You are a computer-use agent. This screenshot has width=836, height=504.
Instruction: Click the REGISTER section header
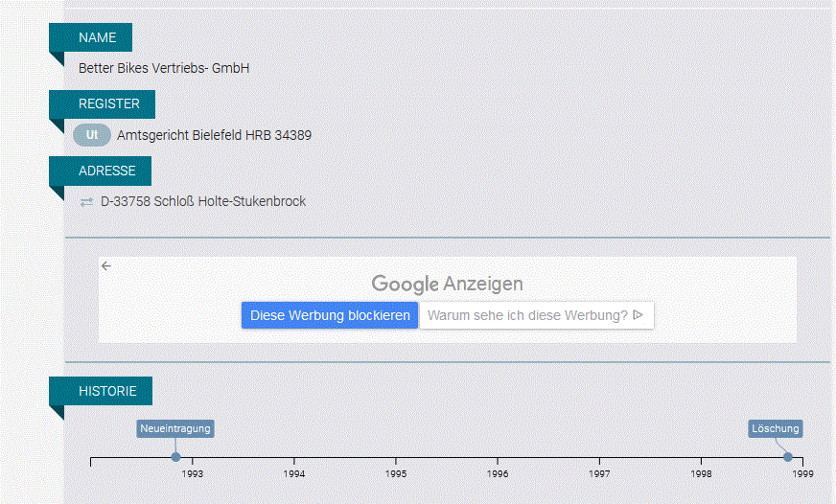[108, 104]
